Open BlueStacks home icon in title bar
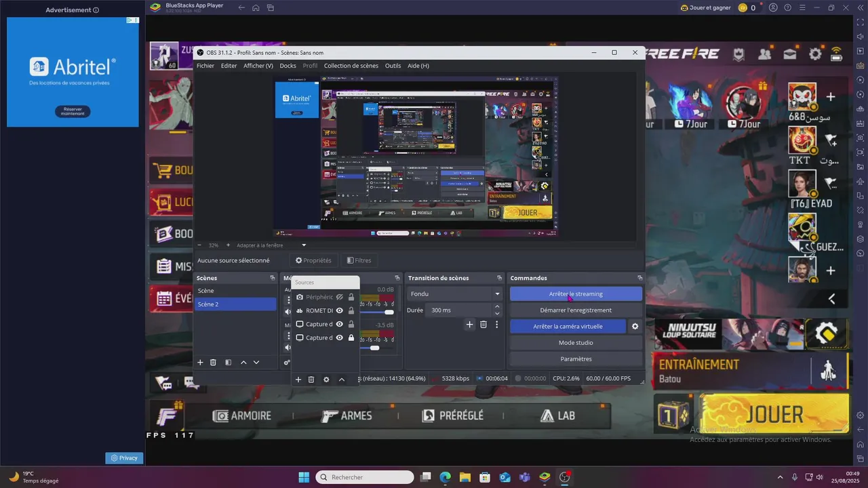This screenshot has width=868, height=488. [x=256, y=7]
